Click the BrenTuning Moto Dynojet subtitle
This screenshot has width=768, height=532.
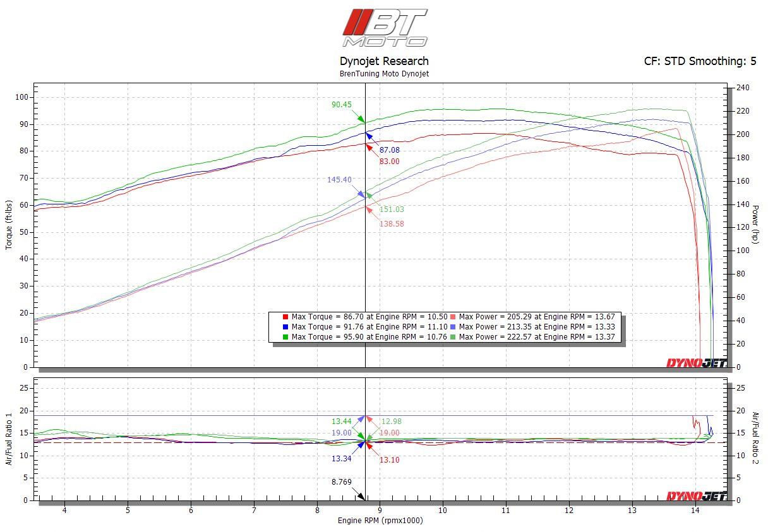pos(384,74)
